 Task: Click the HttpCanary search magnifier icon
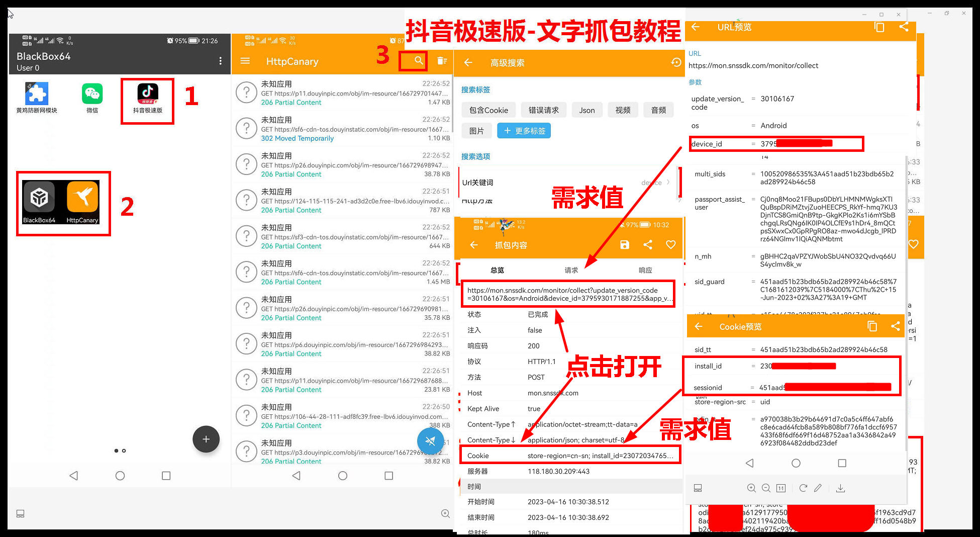coord(419,61)
